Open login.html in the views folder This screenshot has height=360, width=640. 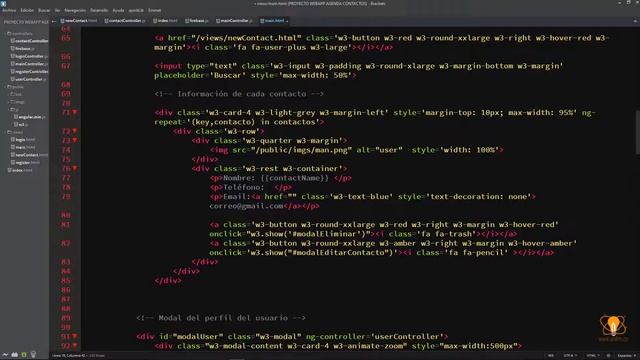tap(23, 140)
